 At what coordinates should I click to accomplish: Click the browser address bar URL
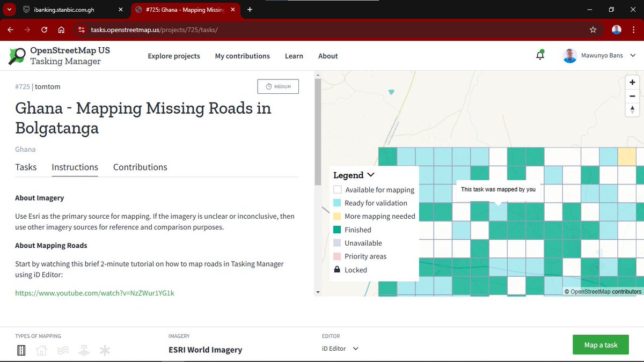154,30
